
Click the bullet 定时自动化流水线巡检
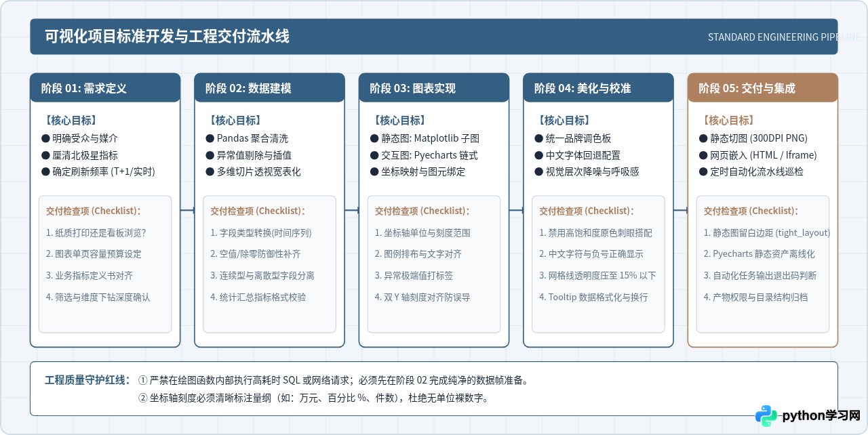coord(751,172)
